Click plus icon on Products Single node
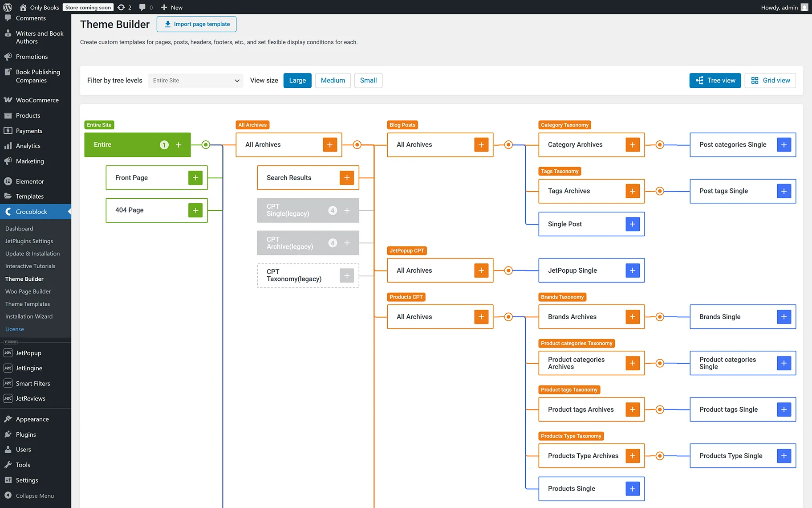 click(633, 489)
